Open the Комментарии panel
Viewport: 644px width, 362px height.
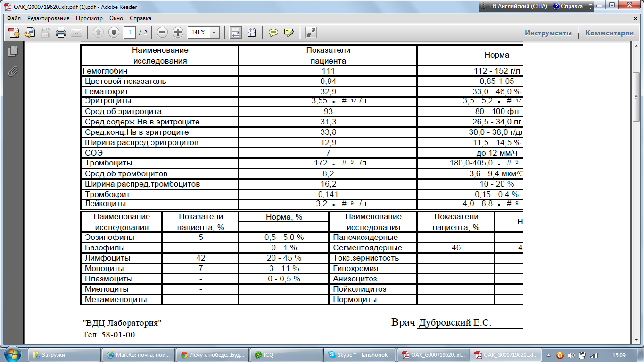point(610,33)
